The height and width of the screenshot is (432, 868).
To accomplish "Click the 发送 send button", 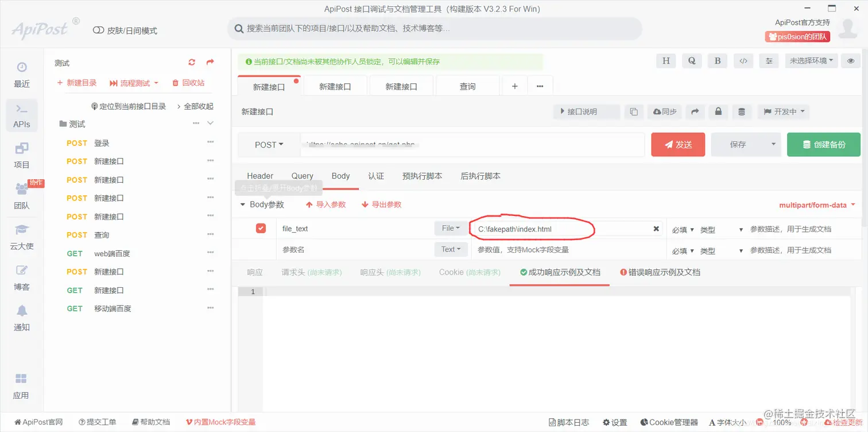I will [x=678, y=145].
